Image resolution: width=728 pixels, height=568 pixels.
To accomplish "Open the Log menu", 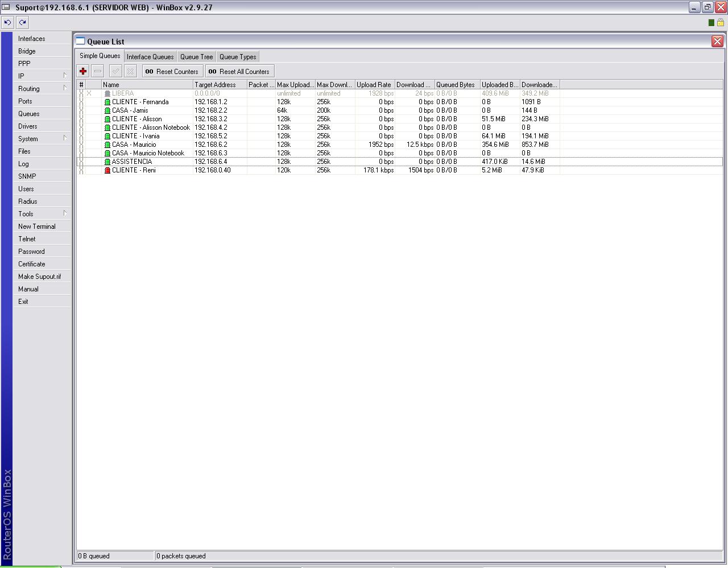I will pyautogui.click(x=43, y=164).
